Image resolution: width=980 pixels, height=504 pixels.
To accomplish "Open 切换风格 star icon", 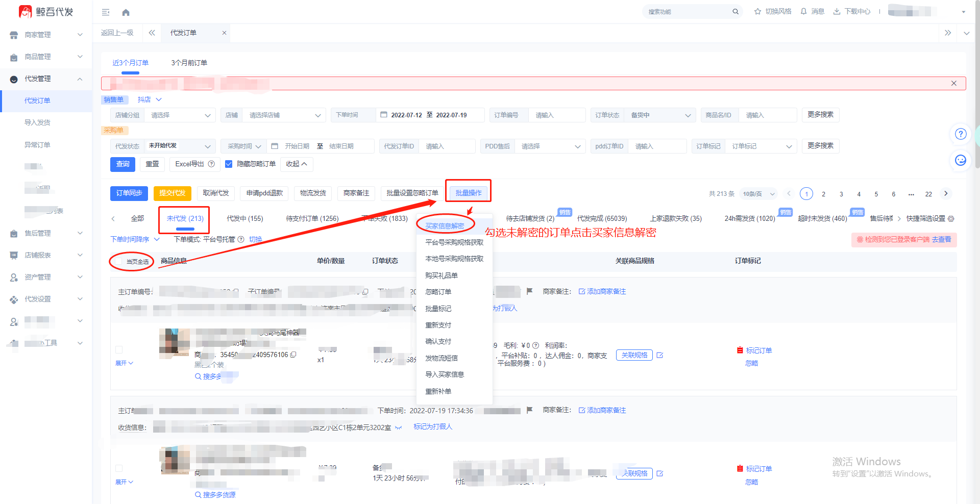I will [757, 12].
